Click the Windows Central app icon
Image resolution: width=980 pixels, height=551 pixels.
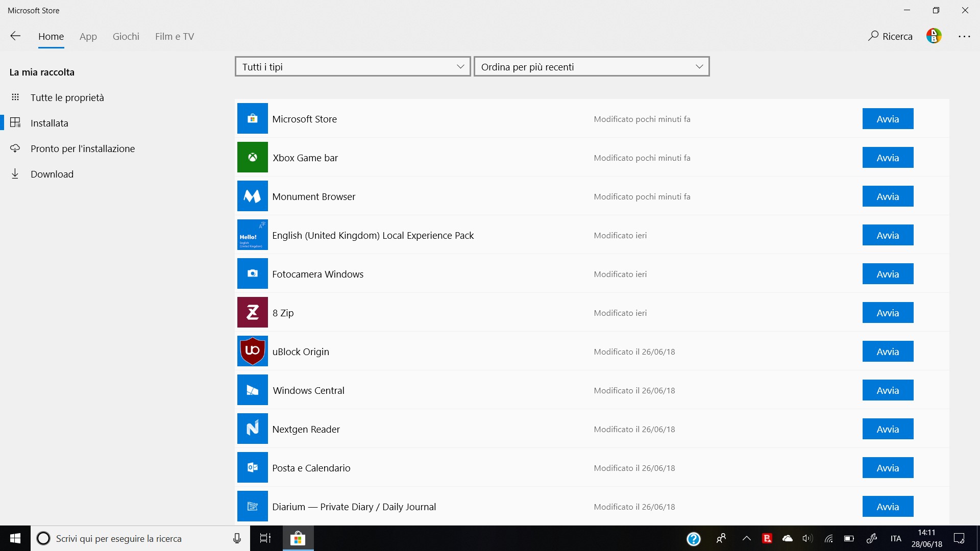coord(252,390)
